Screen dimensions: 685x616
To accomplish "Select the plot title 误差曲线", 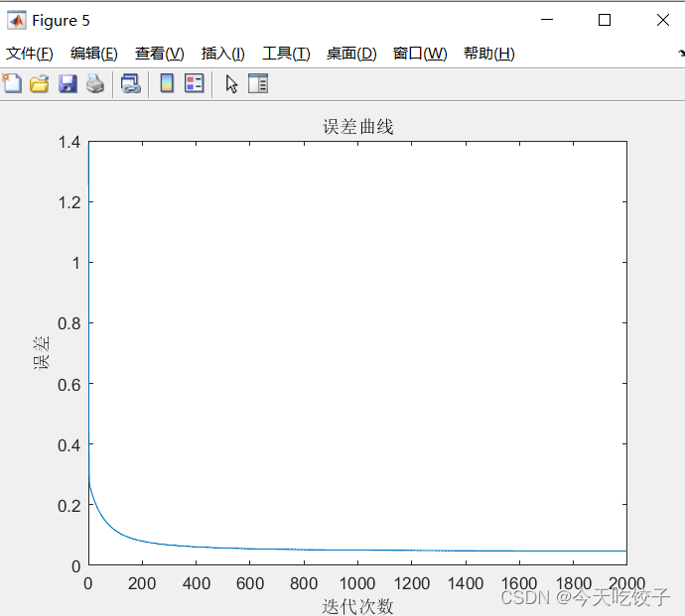I will coord(357,127).
